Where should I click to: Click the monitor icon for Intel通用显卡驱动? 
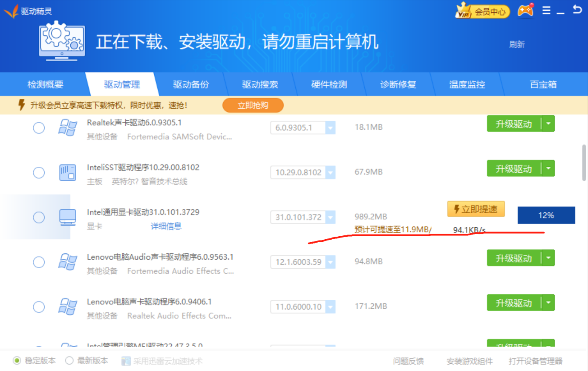67,217
